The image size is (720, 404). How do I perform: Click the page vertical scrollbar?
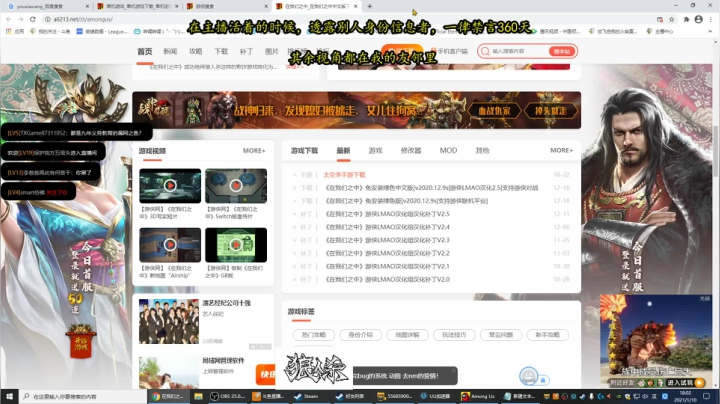pos(716,152)
